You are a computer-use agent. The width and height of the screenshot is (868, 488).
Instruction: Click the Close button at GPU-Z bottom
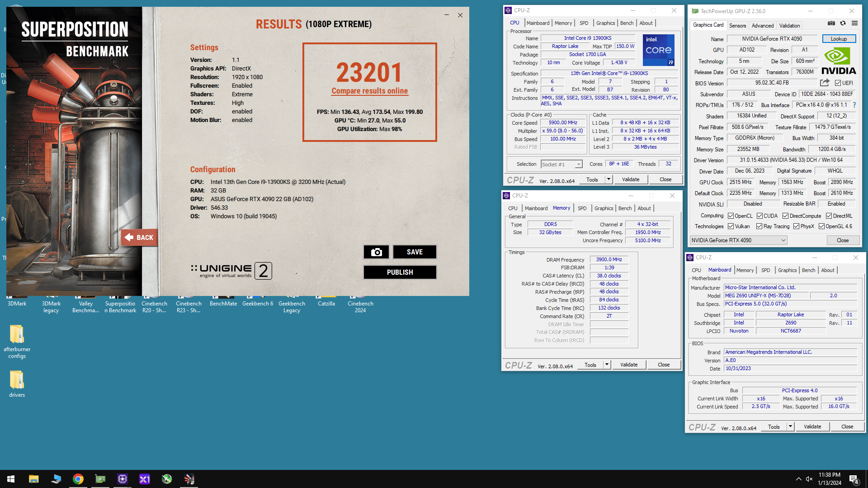pos(843,240)
